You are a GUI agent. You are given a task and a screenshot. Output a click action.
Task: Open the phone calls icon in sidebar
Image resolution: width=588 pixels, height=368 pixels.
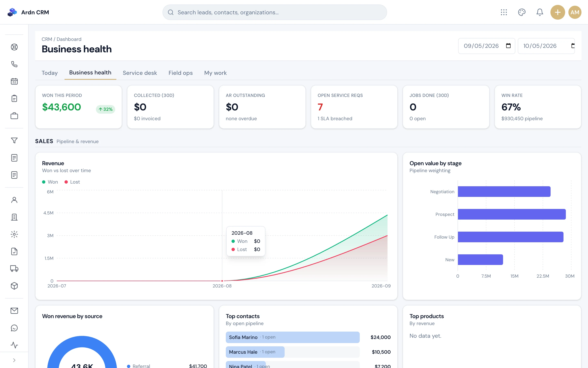14,64
